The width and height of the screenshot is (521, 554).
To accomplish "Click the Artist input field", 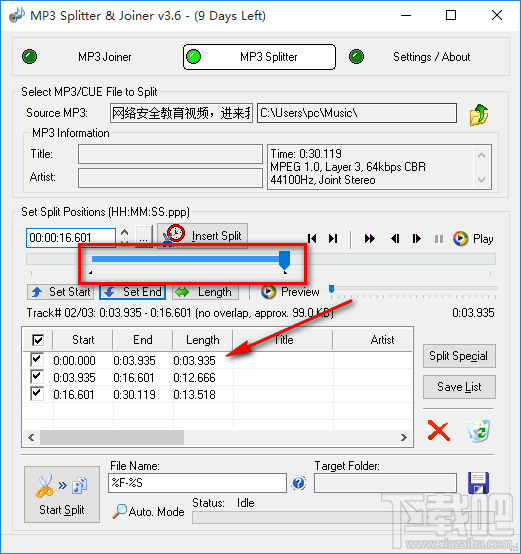I will point(170,178).
